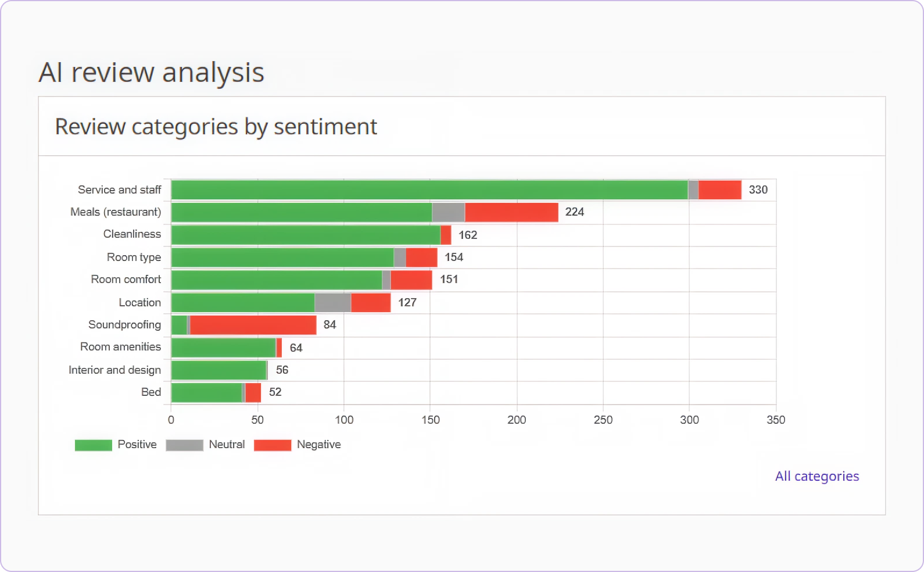924x572 pixels.
Task: Click the Review categories by sentiment title
Action: point(216,126)
